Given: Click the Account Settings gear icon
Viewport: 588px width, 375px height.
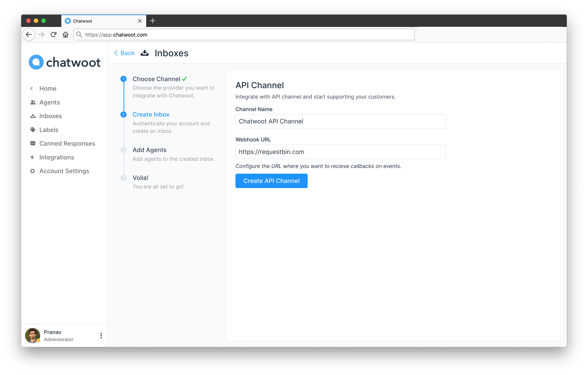Looking at the screenshot, I should pos(33,171).
